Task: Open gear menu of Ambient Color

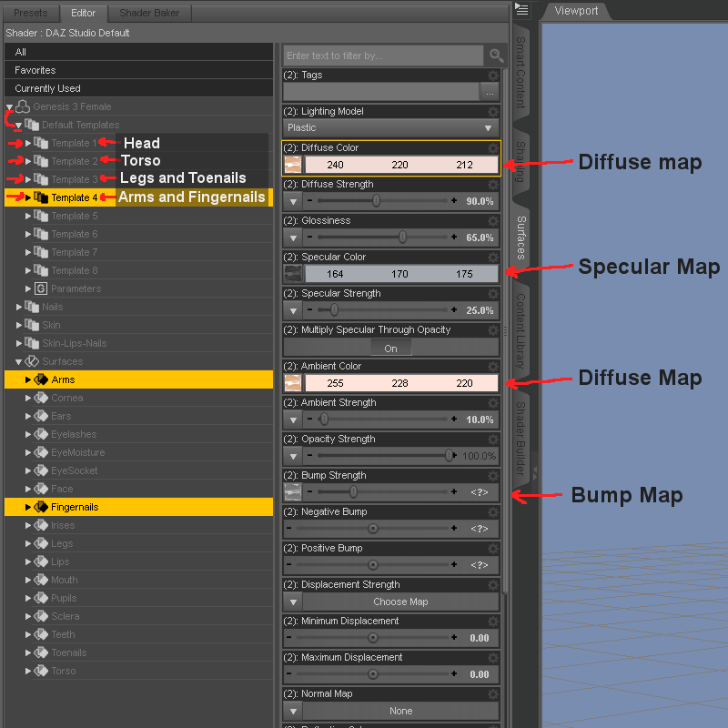Action: (x=492, y=367)
